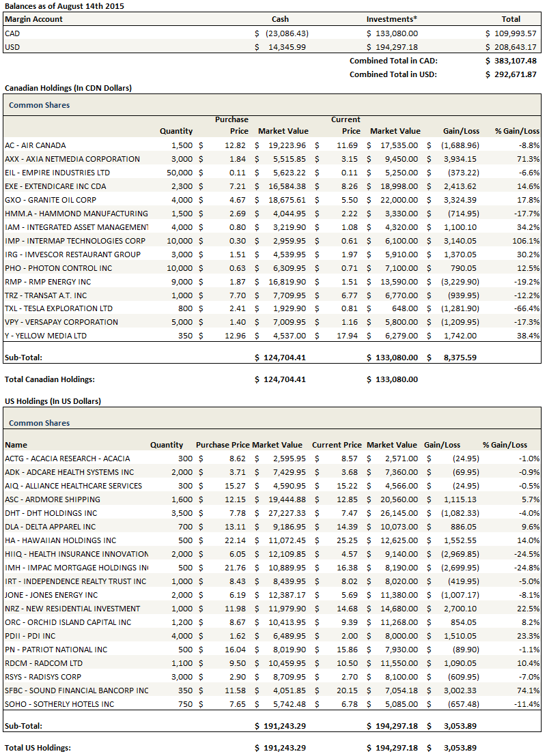Click the Total Canadian Holdings label
Image resolution: width=547 pixels, height=756 pixels.
click(x=50, y=379)
